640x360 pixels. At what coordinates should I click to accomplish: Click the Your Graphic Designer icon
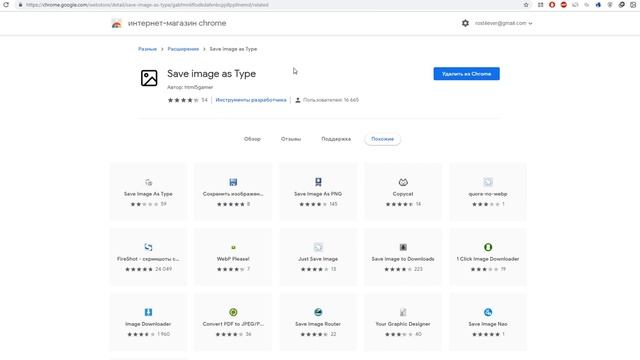403,312
